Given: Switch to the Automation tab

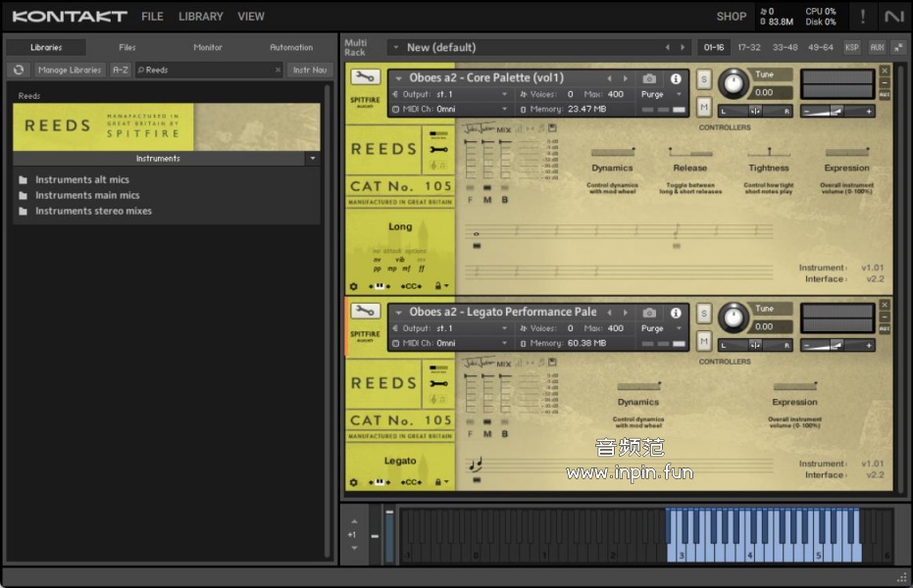Looking at the screenshot, I should [x=291, y=47].
